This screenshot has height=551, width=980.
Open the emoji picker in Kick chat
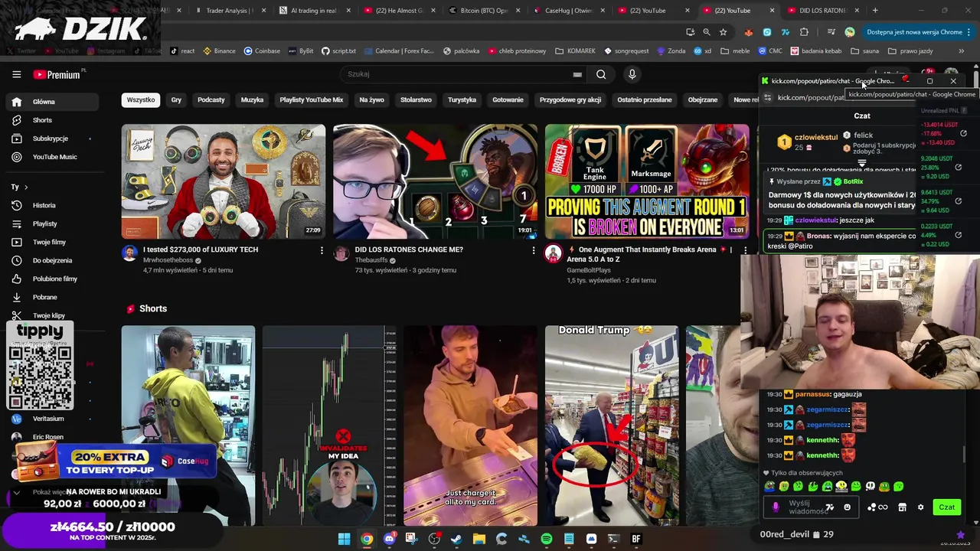[x=847, y=507]
